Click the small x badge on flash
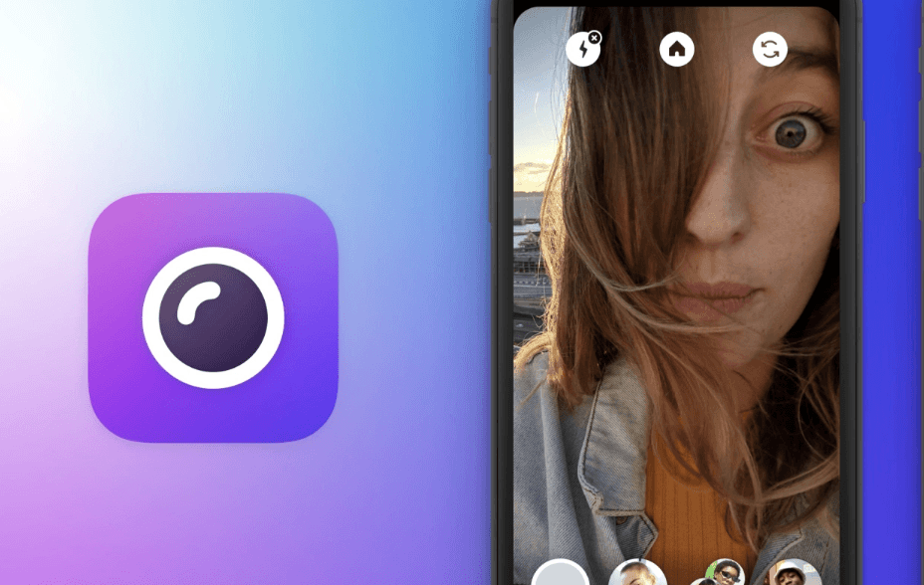Viewport: 924px width, 585px height. pyautogui.click(x=594, y=38)
